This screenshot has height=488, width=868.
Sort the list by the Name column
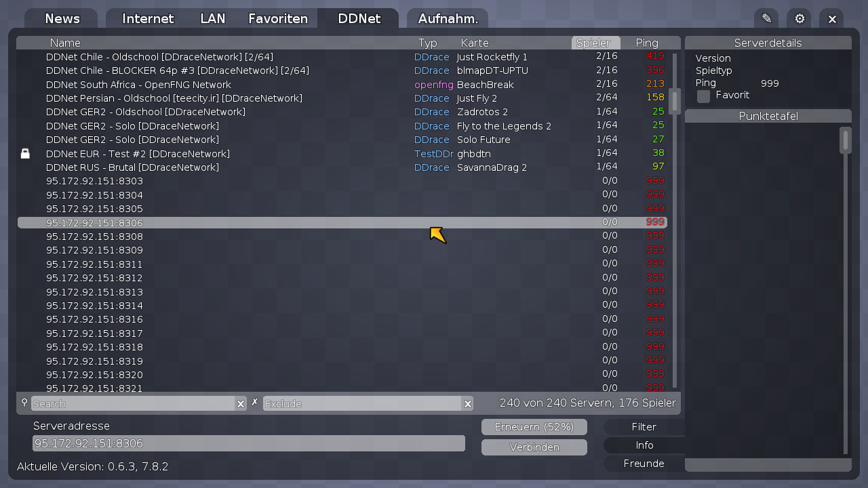(65, 42)
